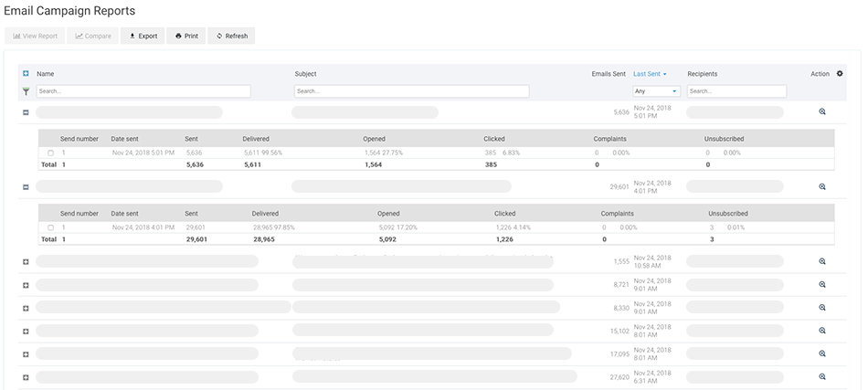Click the Name column header
Image resolution: width=868 pixels, height=390 pixels.
pyautogui.click(x=46, y=74)
